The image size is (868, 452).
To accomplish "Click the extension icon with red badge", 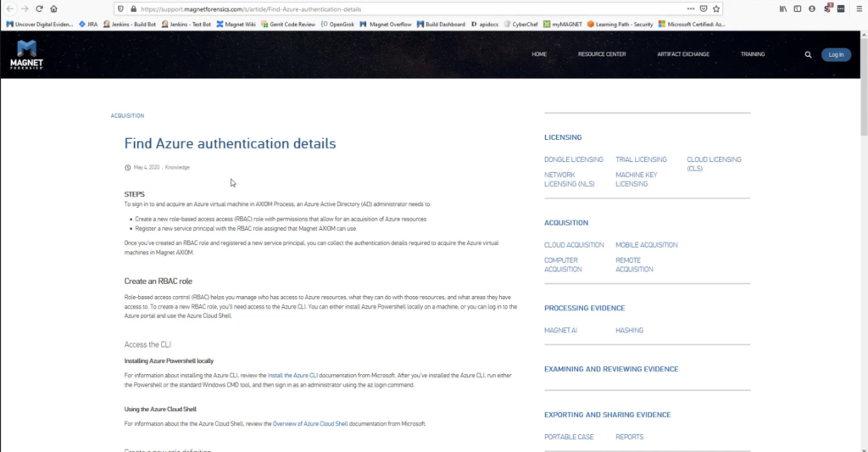I will [x=827, y=8].
